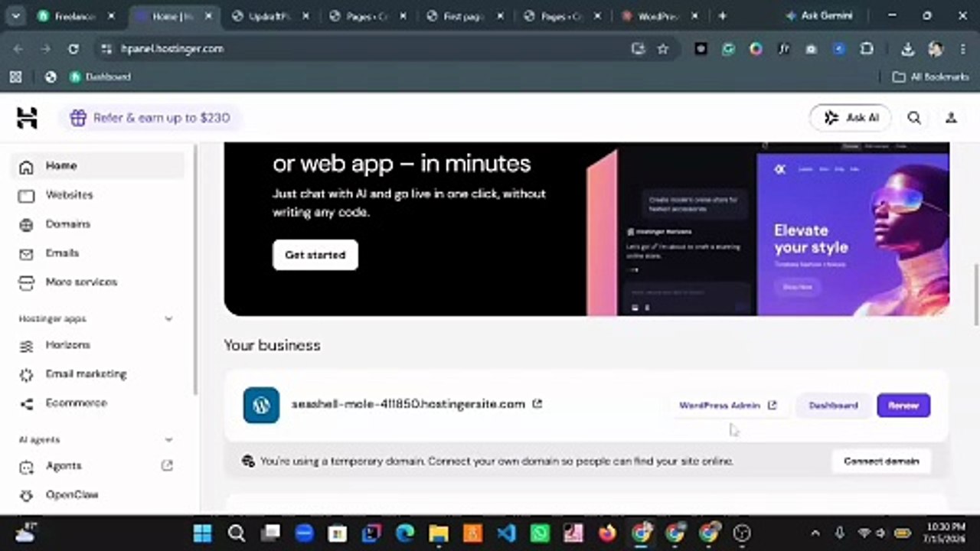This screenshot has height=551, width=980.
Task: Open the site Dashboard button
Action: [833, 406]
